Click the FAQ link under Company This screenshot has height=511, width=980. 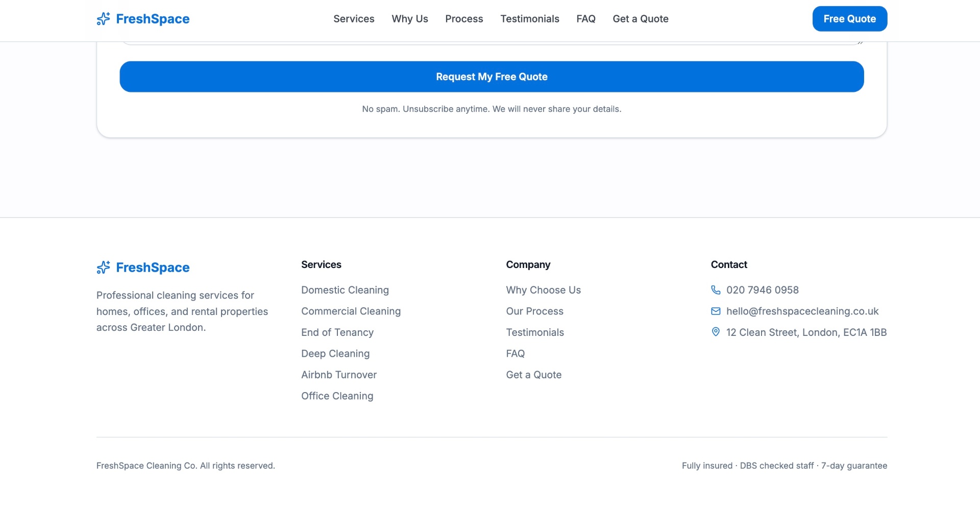tap(516, 354)
